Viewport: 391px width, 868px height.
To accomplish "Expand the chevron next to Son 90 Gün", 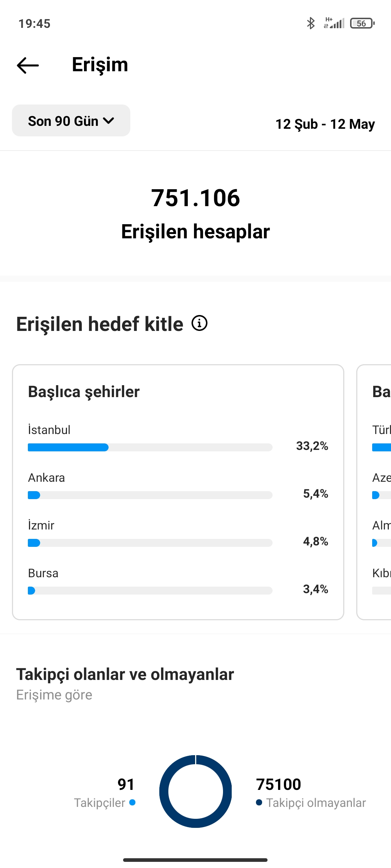I will click(109, 121).
